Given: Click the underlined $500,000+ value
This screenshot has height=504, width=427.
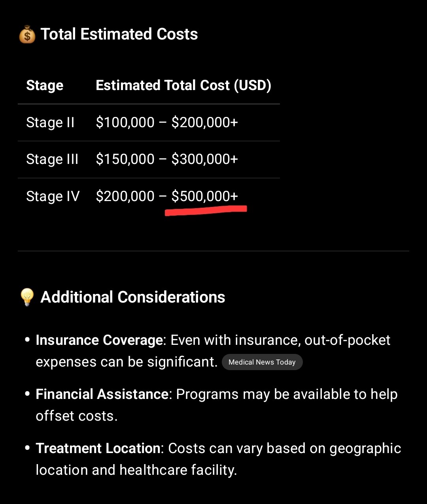Looking at the screenshot, I should (x=204, y=196).
